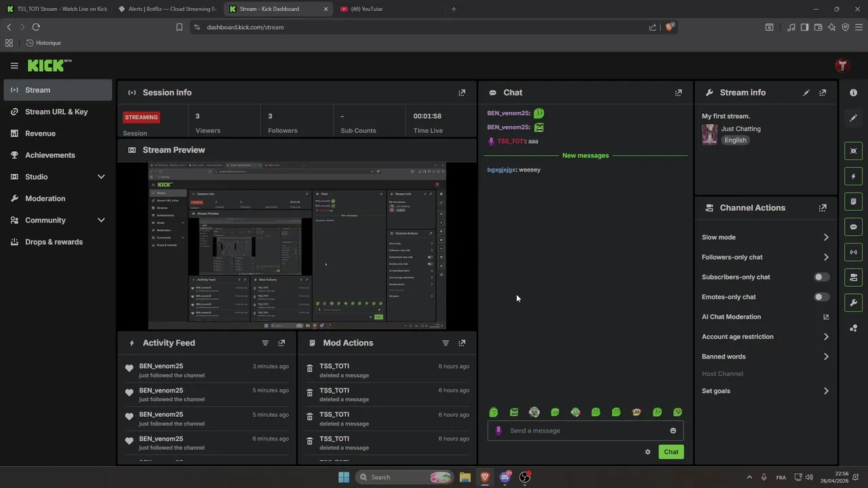Image resolution: width=868 pixels, height=488 pixels.
Task: Click the bgxgjxjgx username in chat
Action: tap(502, 170)
